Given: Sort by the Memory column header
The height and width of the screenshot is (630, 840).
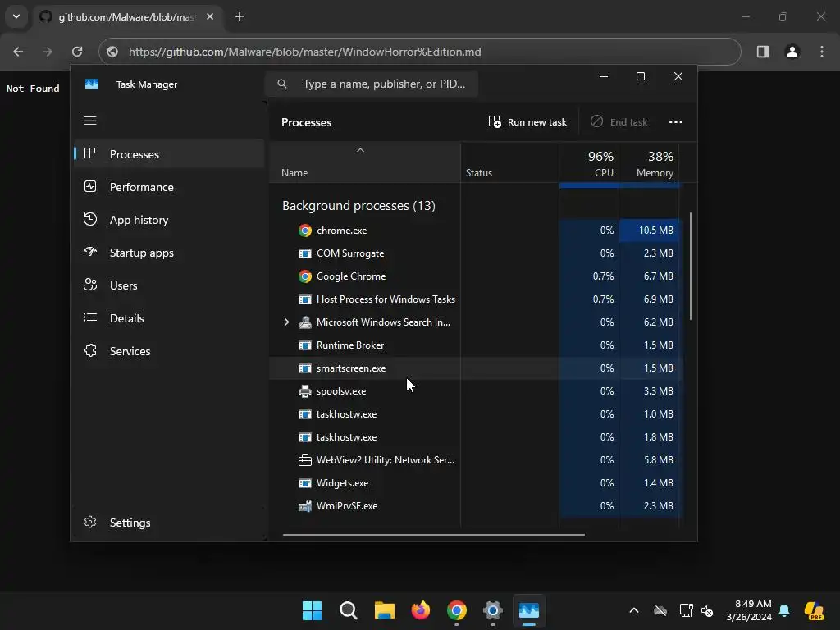Looking at the screenshot, I should [649, 163].
